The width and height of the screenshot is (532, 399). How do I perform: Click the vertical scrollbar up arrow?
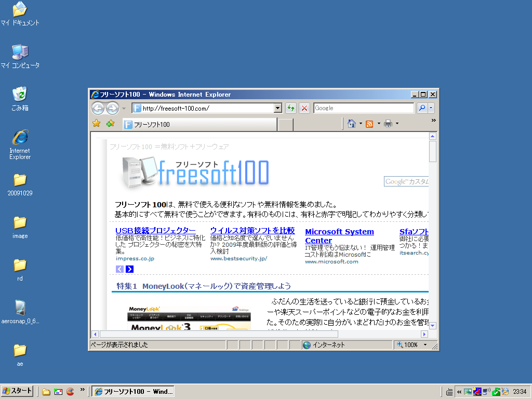pos(433,137)
